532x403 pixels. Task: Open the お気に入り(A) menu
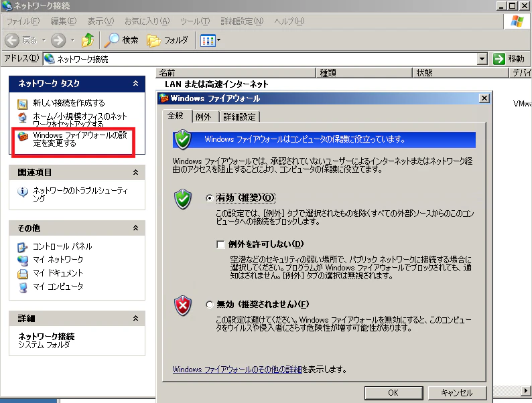(x=147, y=21)
